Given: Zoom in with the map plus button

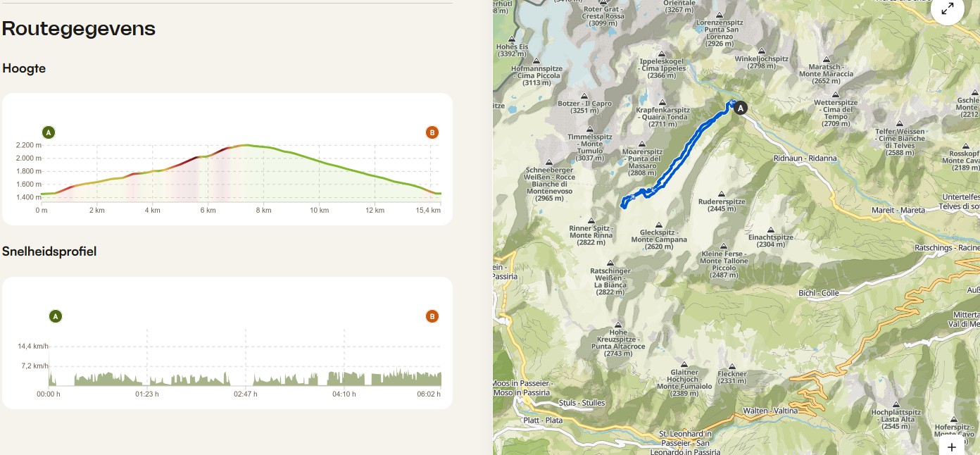Looking at the screenshot, I should click(951, 447).
